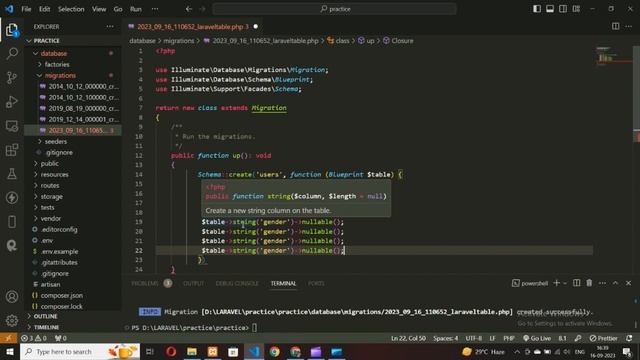640x360 pixels.
Task: Click Go Live in status bar
Action: [x=537, y=338]
